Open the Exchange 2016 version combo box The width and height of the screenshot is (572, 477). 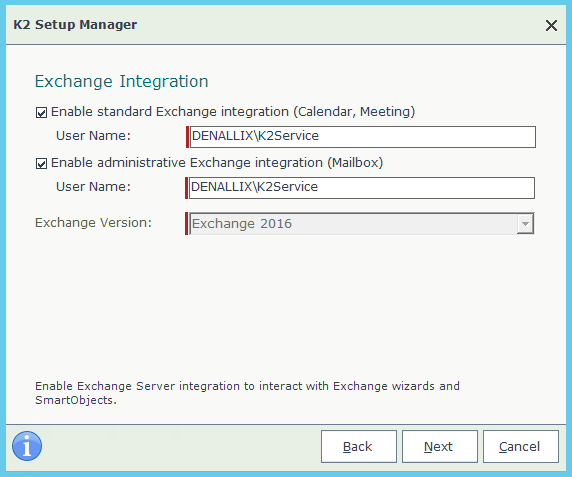tap(362, 224)
